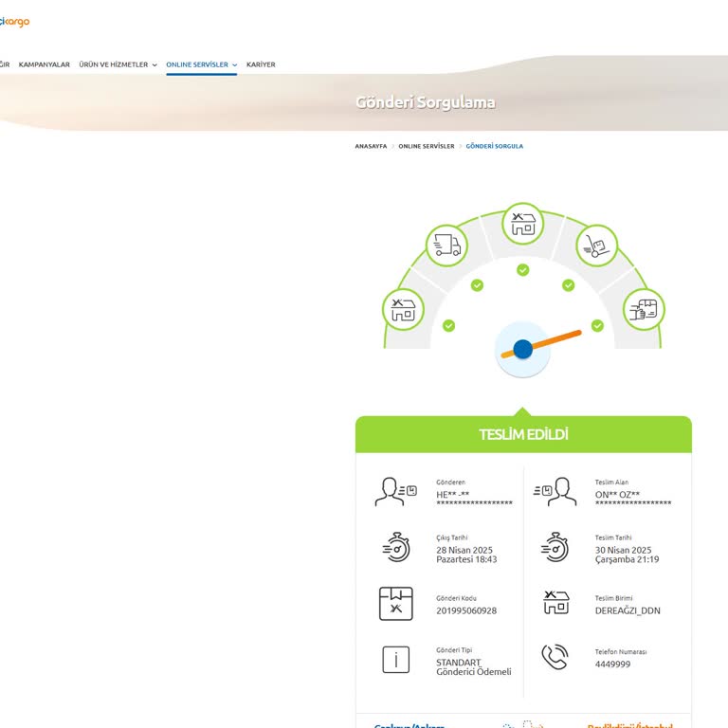This screenshot has width=728, height=728.
Task: Select shipment code 201995060928
Action: tap(466, 610)
